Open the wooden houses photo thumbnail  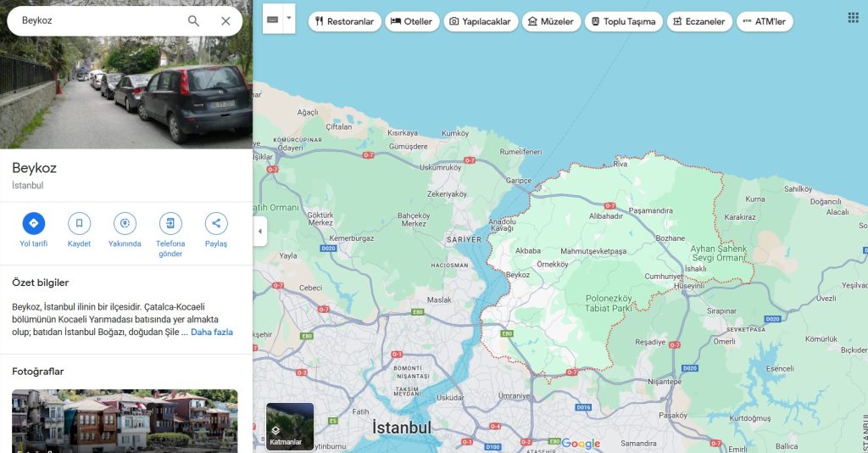[x=125, y=421]
